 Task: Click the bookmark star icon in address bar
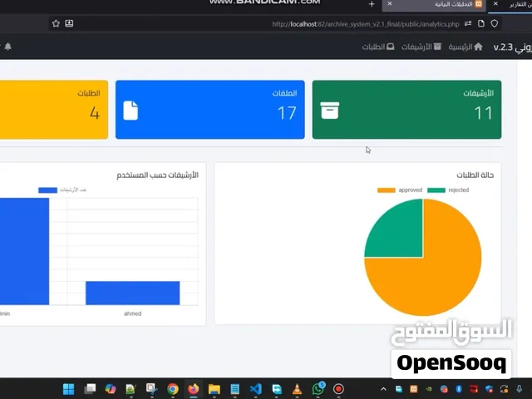point(56,23)
